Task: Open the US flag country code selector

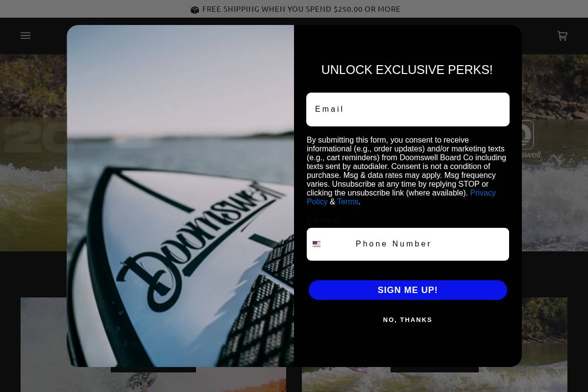Action: tap(317, 244)
